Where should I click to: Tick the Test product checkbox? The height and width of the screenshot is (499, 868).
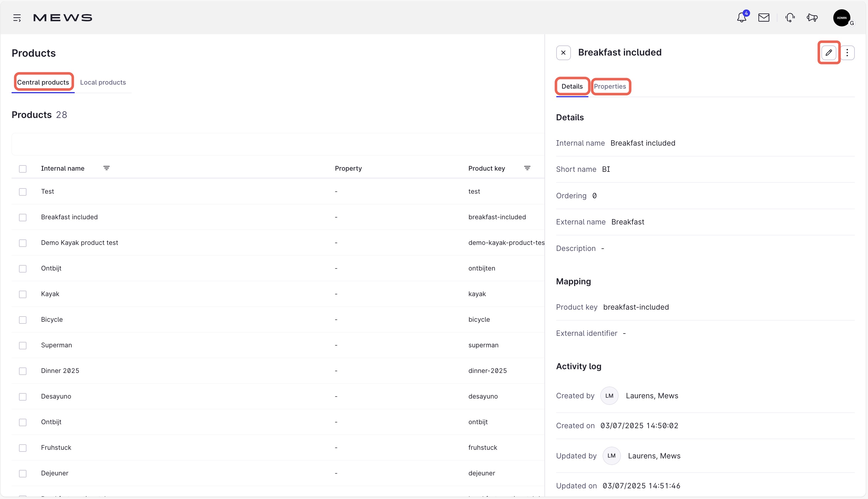pos(23,192)
